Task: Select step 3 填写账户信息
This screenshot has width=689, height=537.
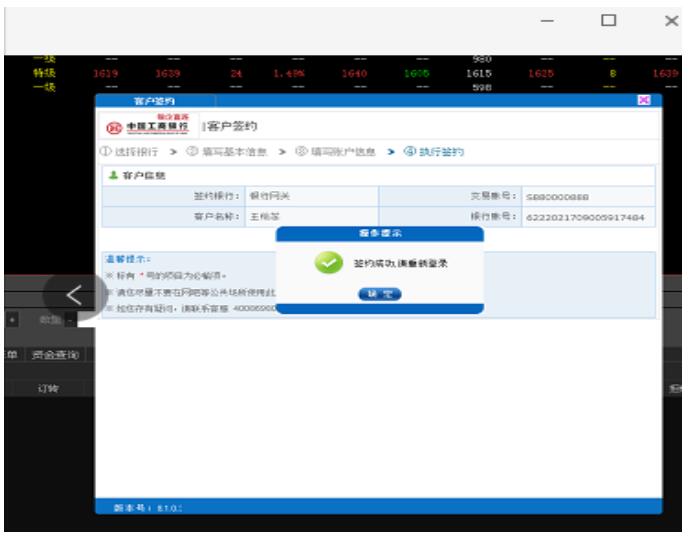Action: click(x=335, y=152)
